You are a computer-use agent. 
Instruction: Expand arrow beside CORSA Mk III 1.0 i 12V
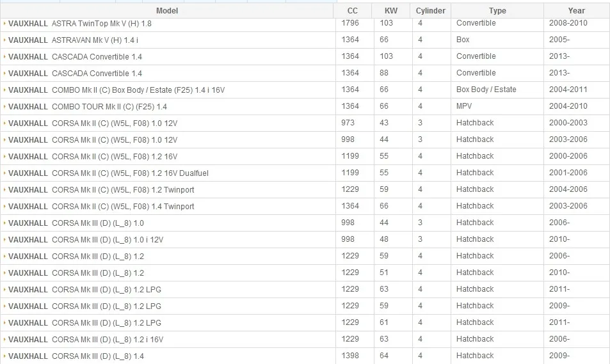click(4, 240)
